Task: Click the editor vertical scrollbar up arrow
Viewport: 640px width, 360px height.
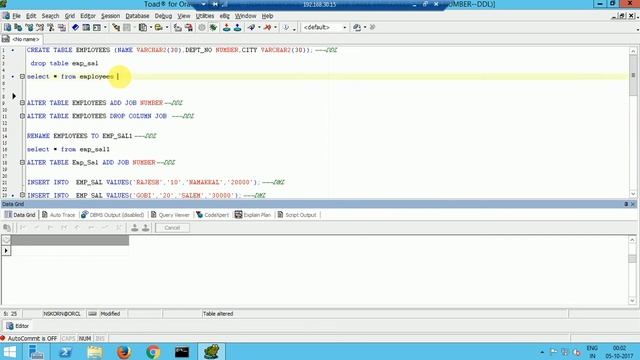Action: point(633,51)
